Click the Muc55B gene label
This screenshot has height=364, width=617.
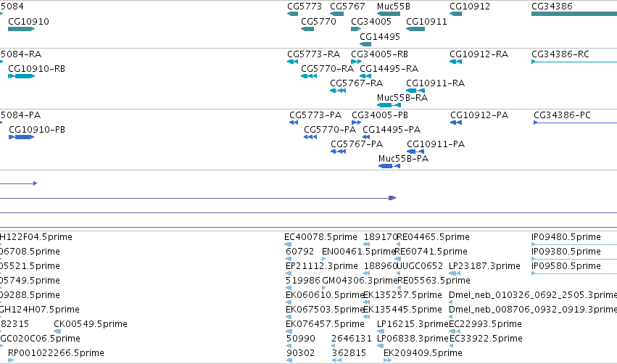click(x=393, y=7)
